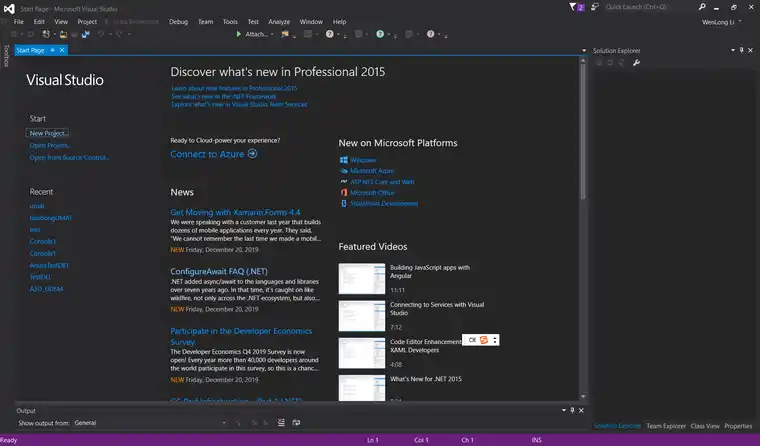Open the View menu

[61, 22]
